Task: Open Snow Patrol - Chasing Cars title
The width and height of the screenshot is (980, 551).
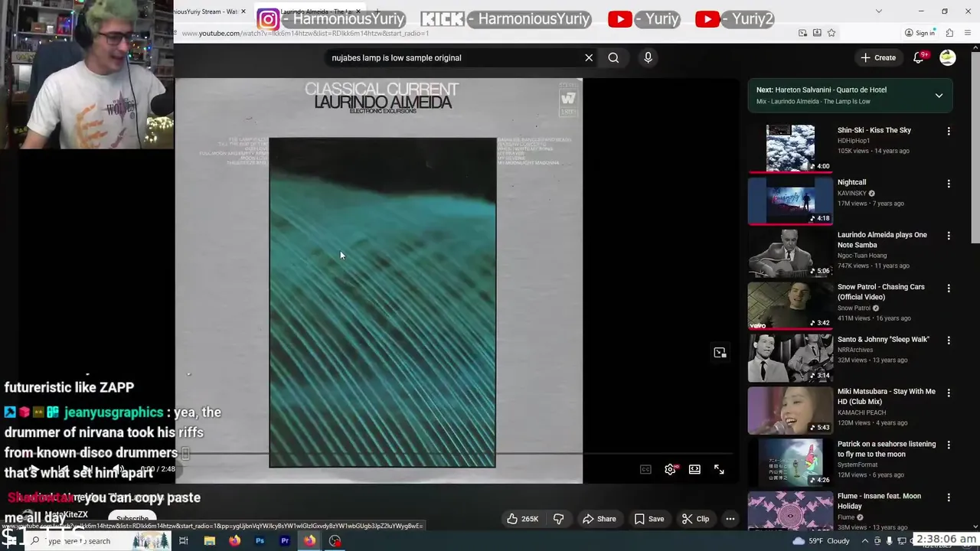Action: [881, 292]
